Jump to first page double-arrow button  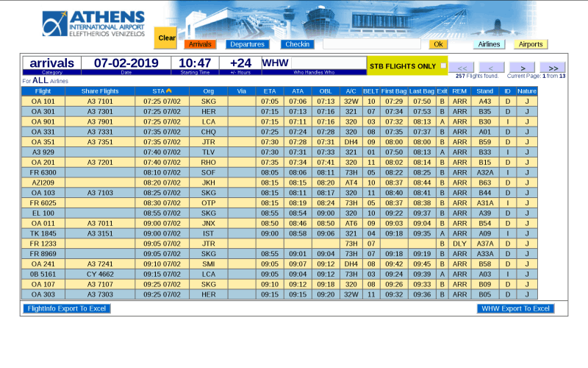pyautogui.click(x=461, y=67)
